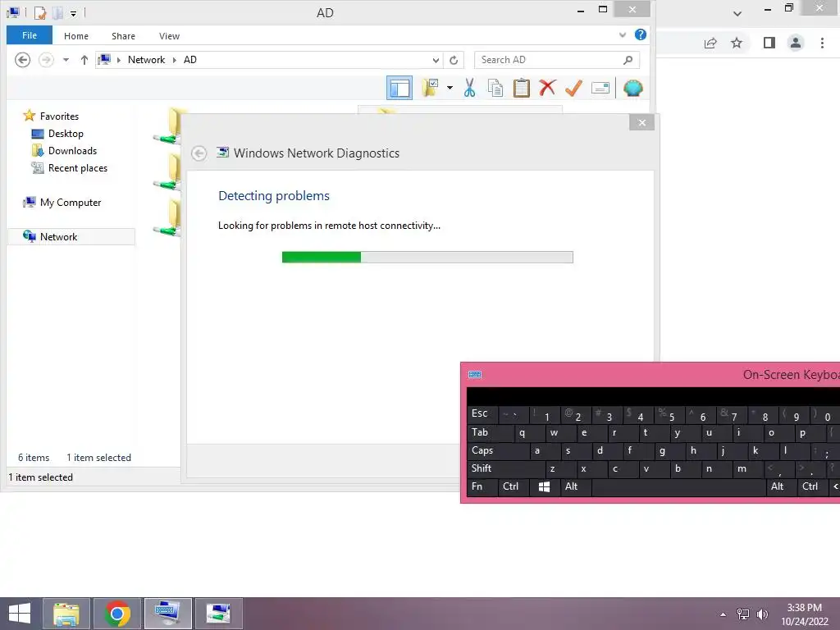The height and width of the screenshot is (630, 840).
Task: Toggle Fn key on On-Screen Keyboard
Action: 482,486
